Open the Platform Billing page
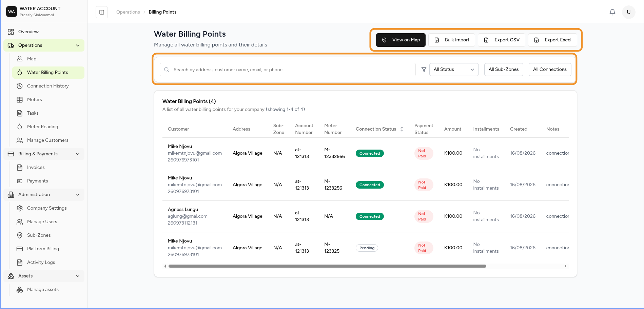The image size is (644, 309). (48, 249)
